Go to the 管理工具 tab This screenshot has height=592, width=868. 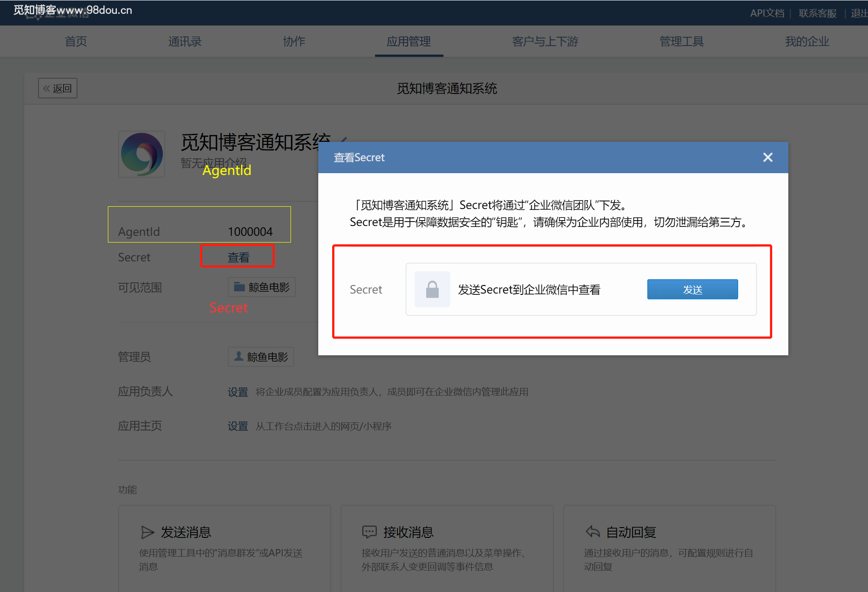pos(682,41)
